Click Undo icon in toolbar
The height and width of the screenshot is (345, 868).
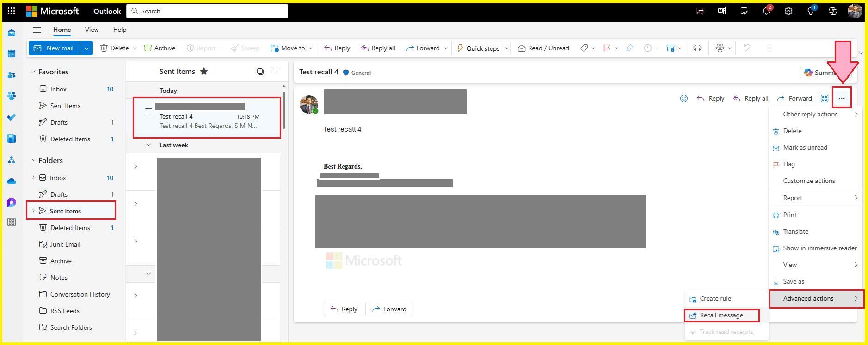[746, 48]
